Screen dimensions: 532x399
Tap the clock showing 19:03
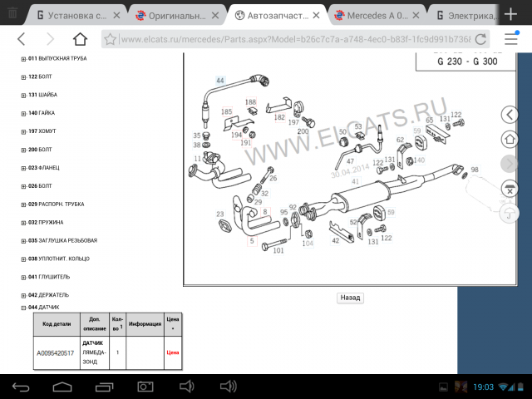pyautogui.click(x=484, y=387)
